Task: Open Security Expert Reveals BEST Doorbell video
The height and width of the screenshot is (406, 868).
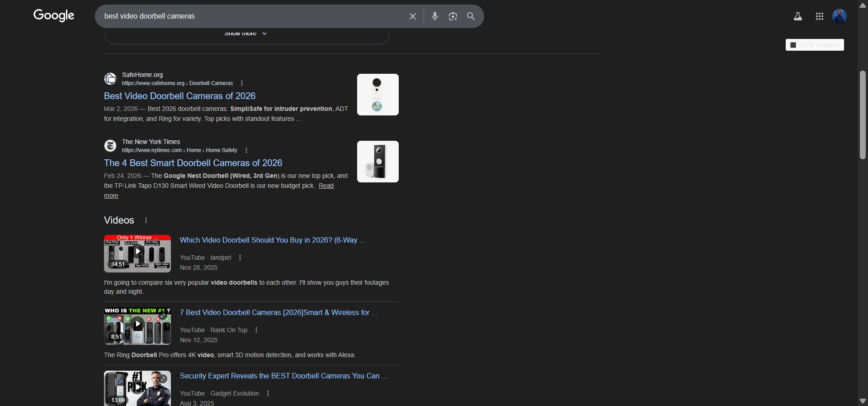Action: click(283, 376)
